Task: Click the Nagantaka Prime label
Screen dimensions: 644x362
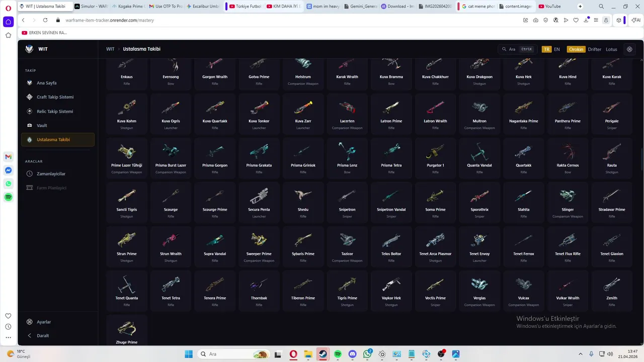Action: [x=524, y=121]
